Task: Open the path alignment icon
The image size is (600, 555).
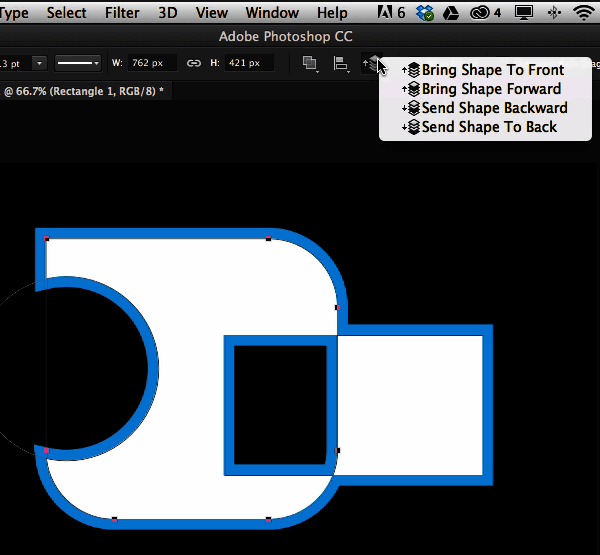Action: [342, 63]
